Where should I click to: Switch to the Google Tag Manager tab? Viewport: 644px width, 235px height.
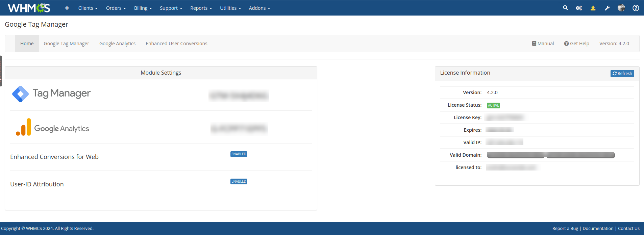pos(67,44)
